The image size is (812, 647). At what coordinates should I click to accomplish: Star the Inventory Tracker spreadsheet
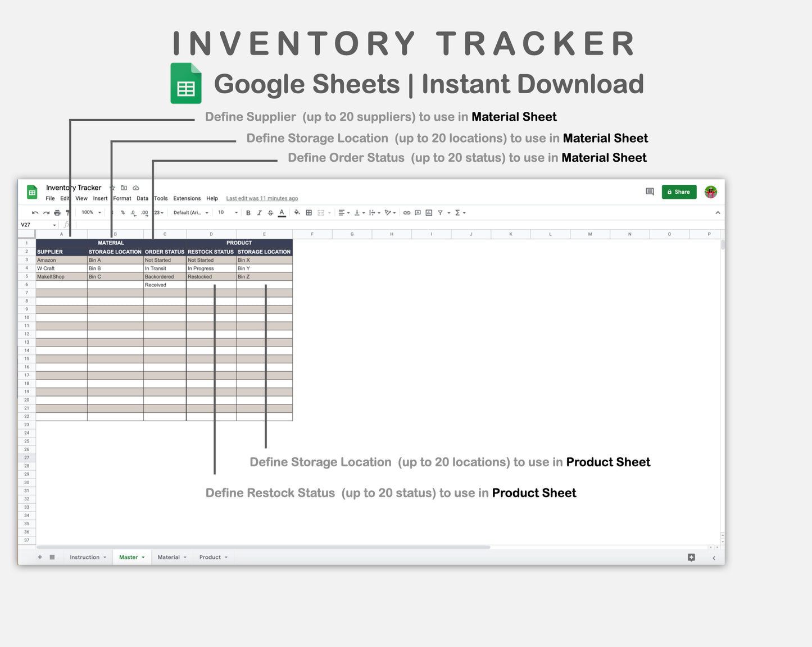point(112,188)
